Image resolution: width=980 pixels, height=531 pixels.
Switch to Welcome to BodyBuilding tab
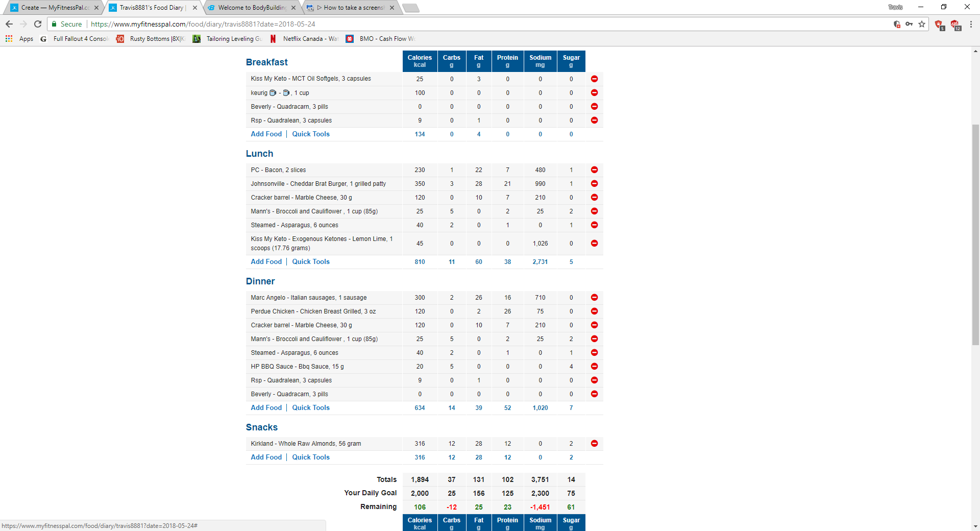[x=252, y=8]
